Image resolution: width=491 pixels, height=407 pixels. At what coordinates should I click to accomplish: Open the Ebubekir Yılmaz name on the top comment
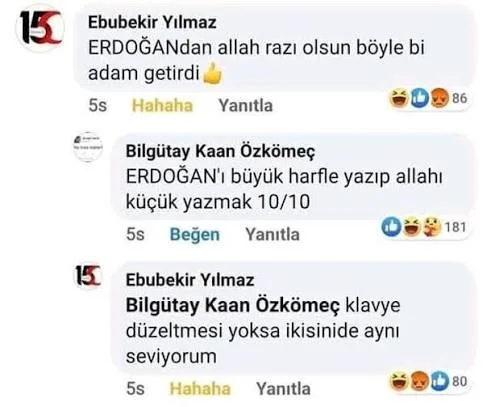pos(152,23)
